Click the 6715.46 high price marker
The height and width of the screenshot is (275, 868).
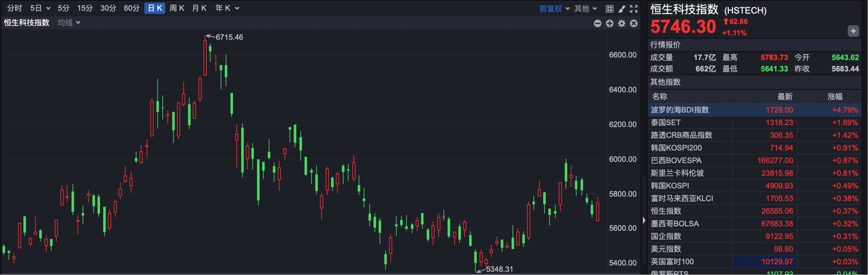click(x=229, y=37)
